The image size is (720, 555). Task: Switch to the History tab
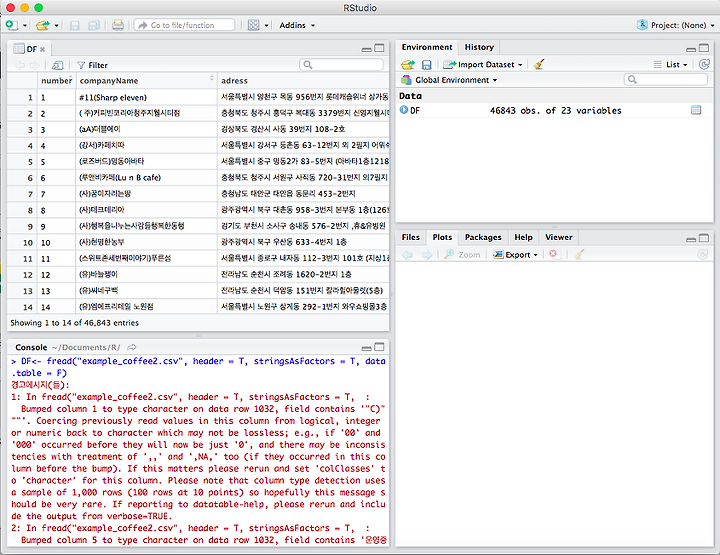point(479,47)
